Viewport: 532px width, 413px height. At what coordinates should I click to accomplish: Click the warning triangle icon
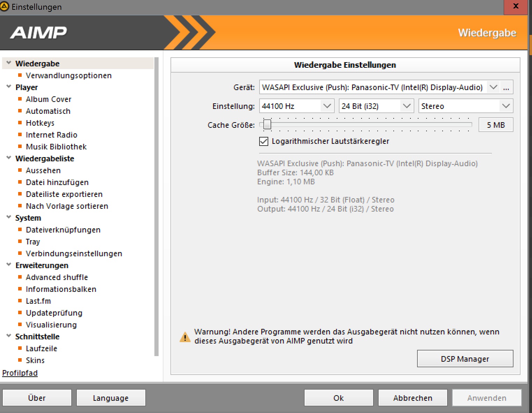point(185,337)
